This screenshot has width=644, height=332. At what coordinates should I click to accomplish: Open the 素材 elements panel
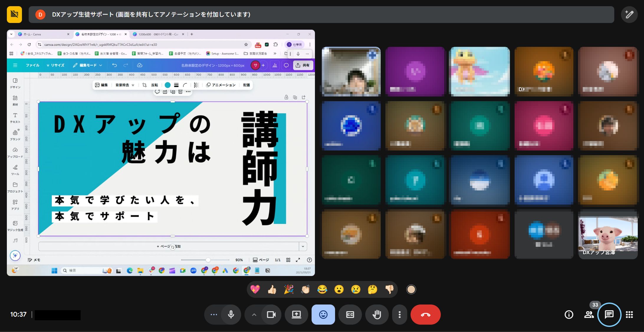(x=15, y=100)
